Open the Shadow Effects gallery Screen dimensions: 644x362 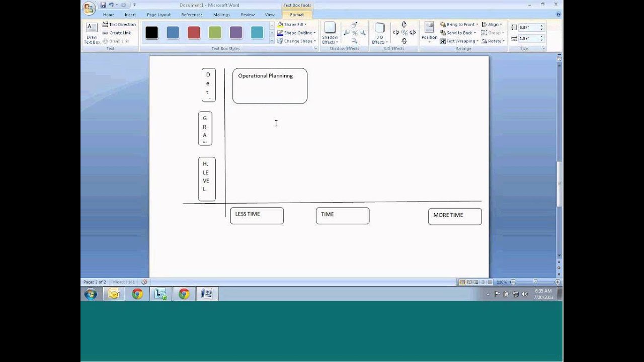pos(330,33)
